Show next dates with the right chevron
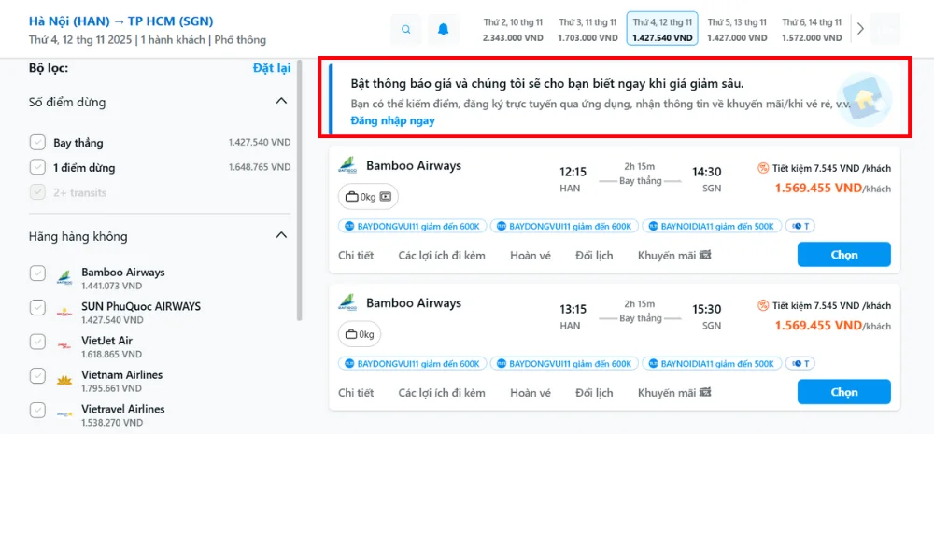 point(860,30)
